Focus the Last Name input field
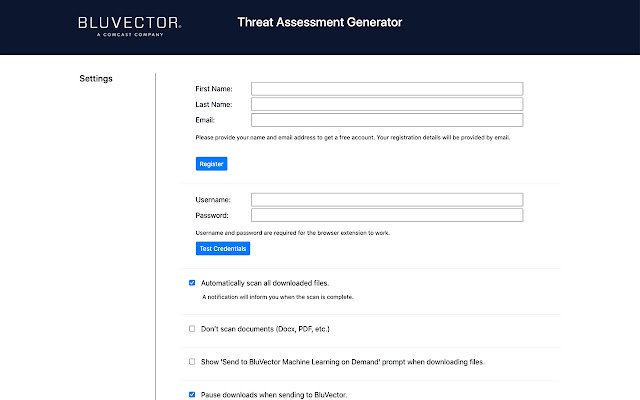 387,104
